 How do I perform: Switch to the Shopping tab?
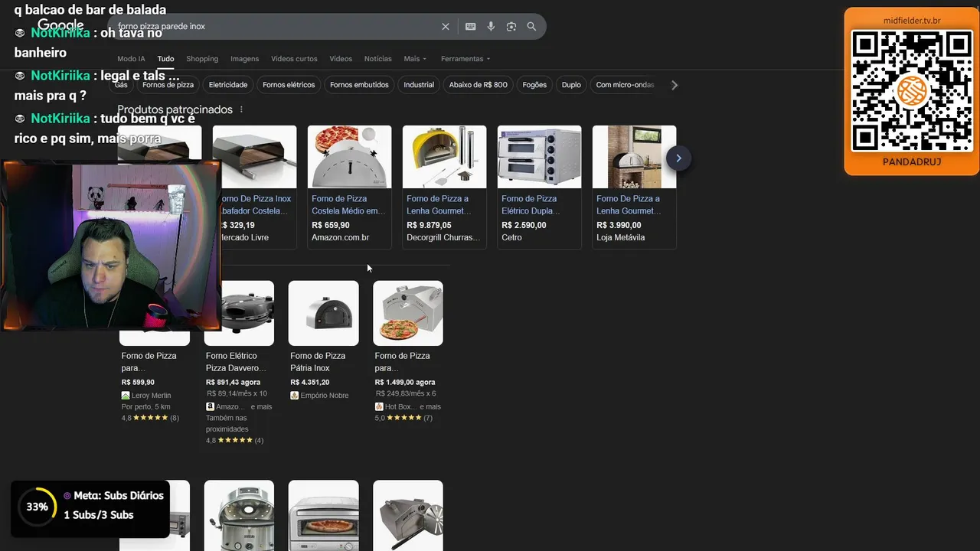tap(202, 59)
